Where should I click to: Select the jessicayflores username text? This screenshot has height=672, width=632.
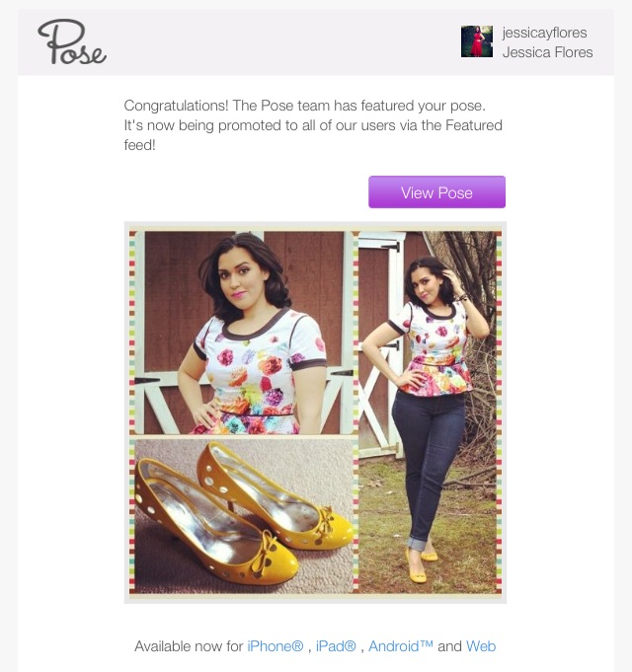point(544,33)
